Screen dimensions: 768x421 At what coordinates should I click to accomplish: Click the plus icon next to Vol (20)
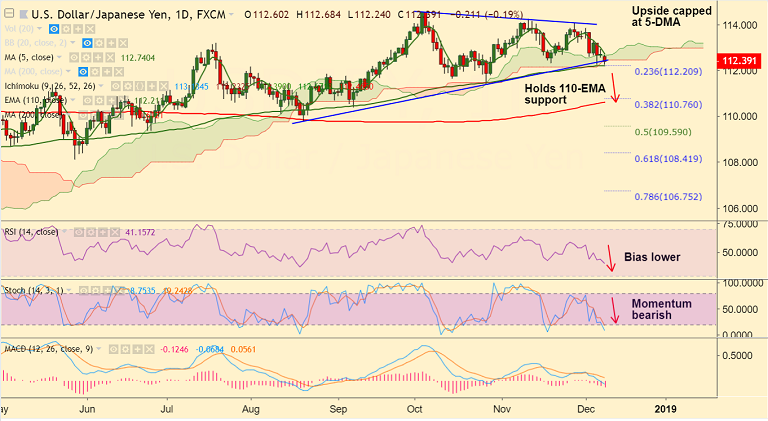point(78,29)
